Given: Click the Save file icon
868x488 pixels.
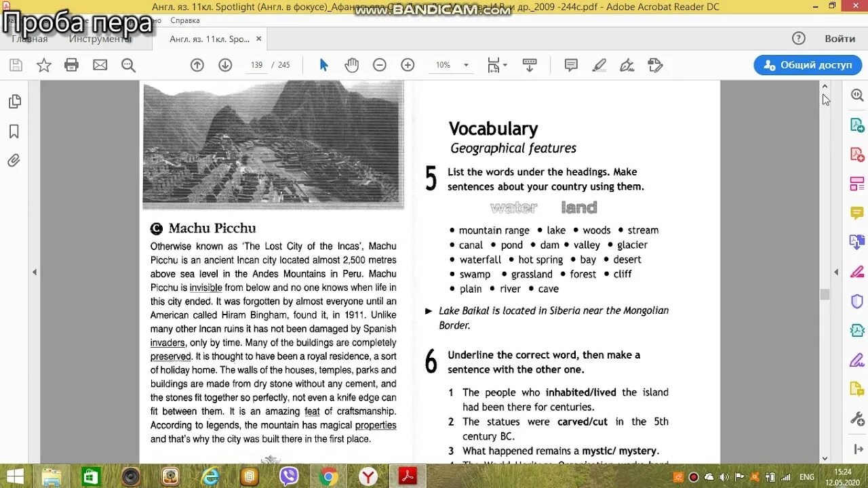Looking at the screenshot, I should 16,65.
